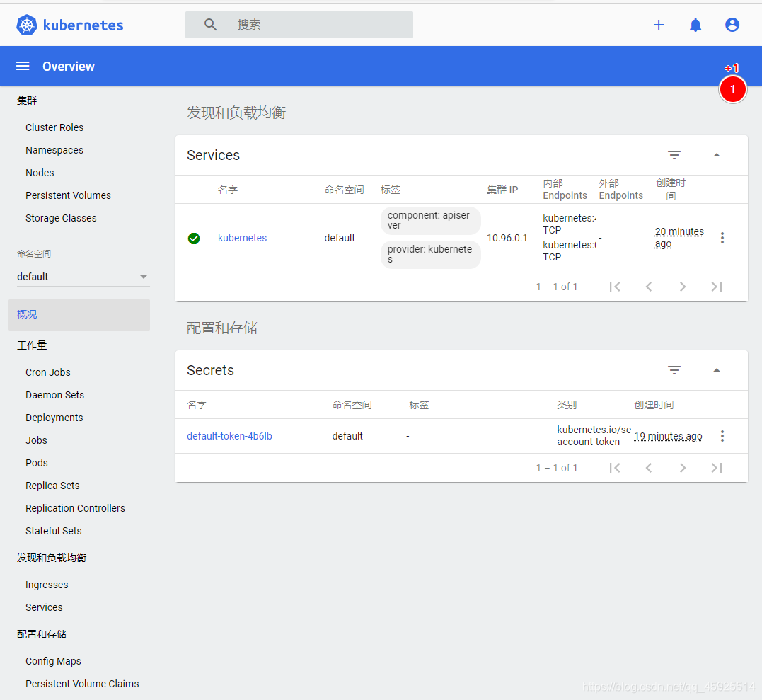Open Jobs in sidebar
762x700 pixels.
point(37,440)
